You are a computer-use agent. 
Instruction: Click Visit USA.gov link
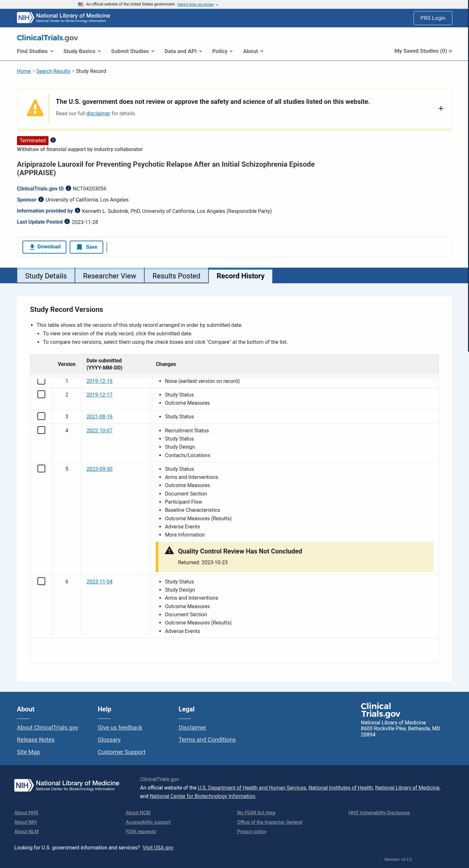point(158,847)
